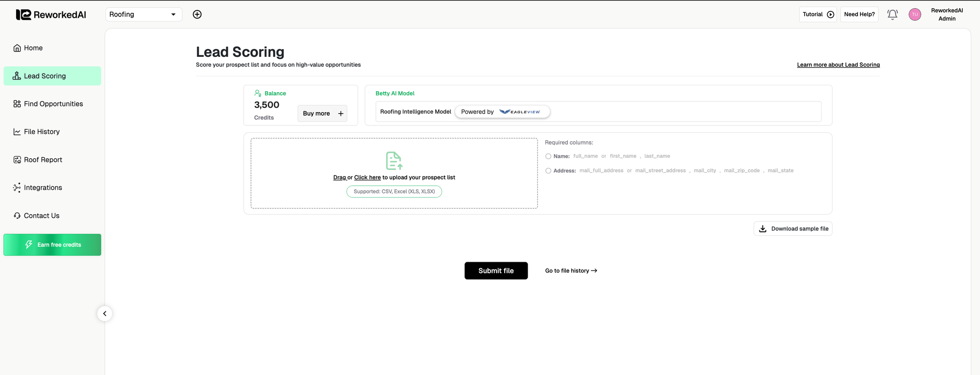
Task: Select the Address required column radio
Action: 548,171
